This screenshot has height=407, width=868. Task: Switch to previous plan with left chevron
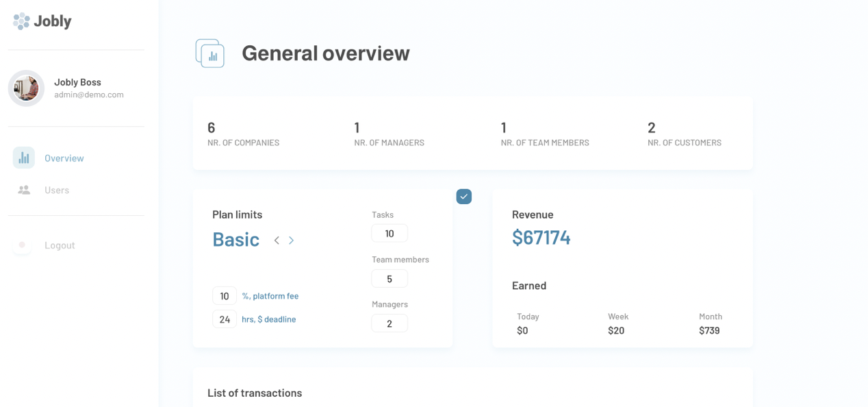point(277,241)
